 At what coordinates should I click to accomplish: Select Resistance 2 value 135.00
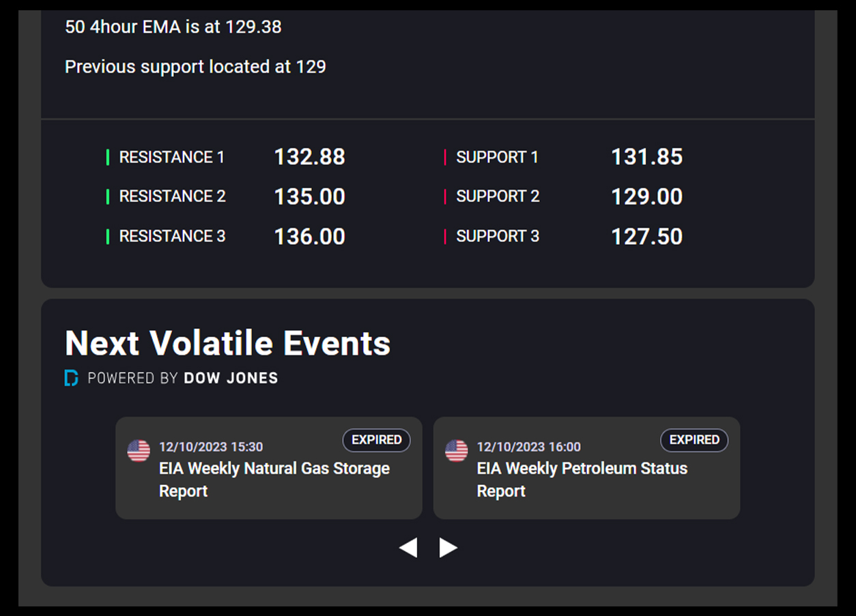tap(309, 196)
